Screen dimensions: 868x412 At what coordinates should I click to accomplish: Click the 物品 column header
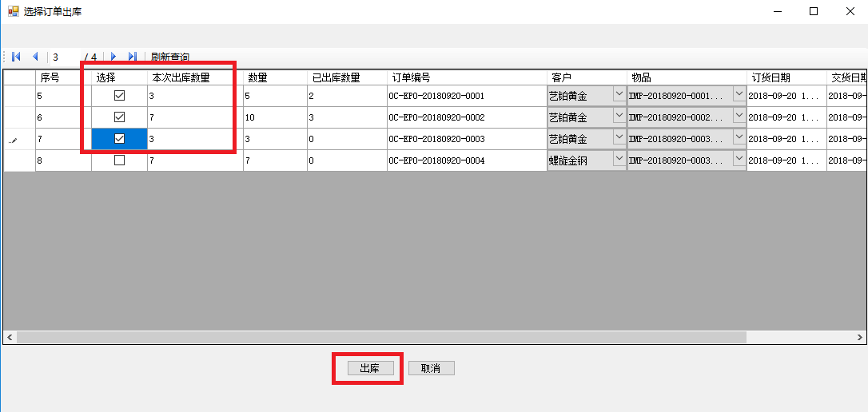click(x=687, y=77)
